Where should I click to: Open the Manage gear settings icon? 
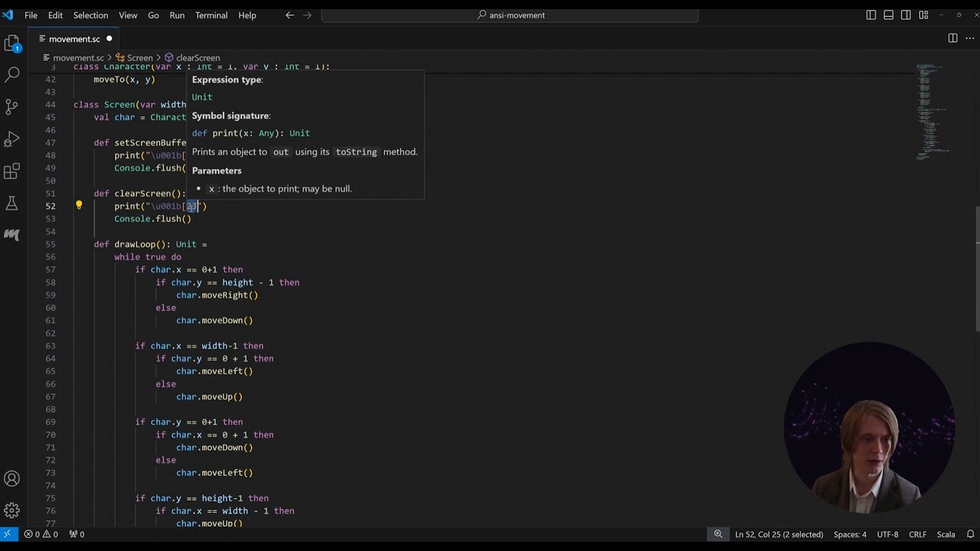pyautogui.click(x=12, y=510)
